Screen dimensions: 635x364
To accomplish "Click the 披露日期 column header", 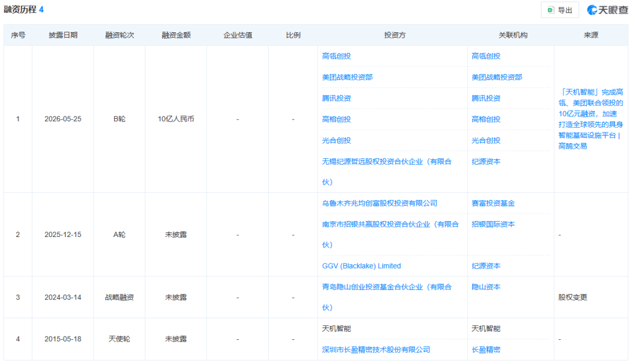I will pos(63,35).
